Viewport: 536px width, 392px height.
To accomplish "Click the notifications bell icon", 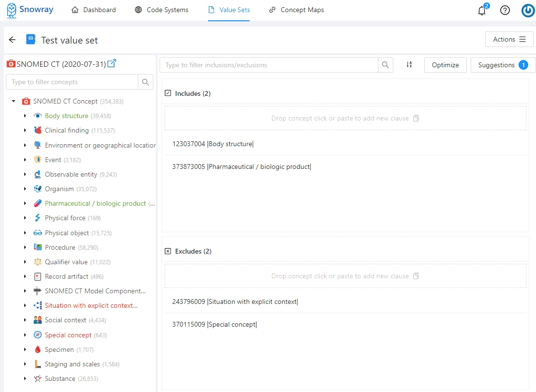I will 481,11.
